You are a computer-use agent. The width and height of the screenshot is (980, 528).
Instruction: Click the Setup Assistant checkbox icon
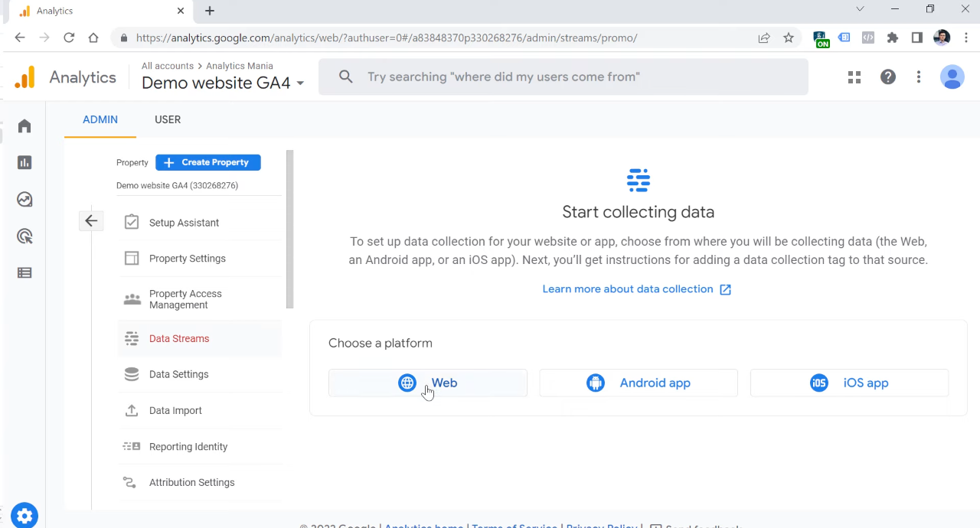[x=132, y=222]
